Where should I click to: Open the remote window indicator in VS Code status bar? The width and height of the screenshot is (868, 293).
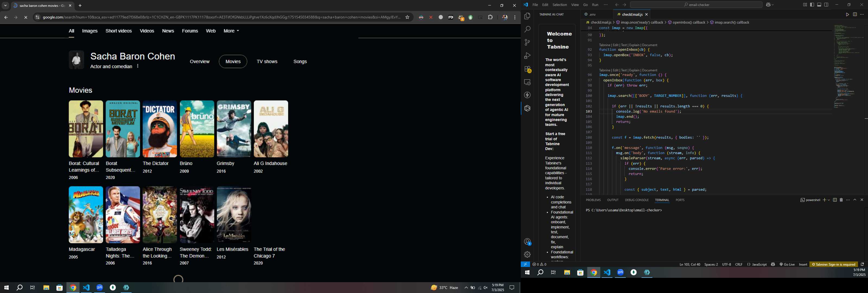coord(525,264)
